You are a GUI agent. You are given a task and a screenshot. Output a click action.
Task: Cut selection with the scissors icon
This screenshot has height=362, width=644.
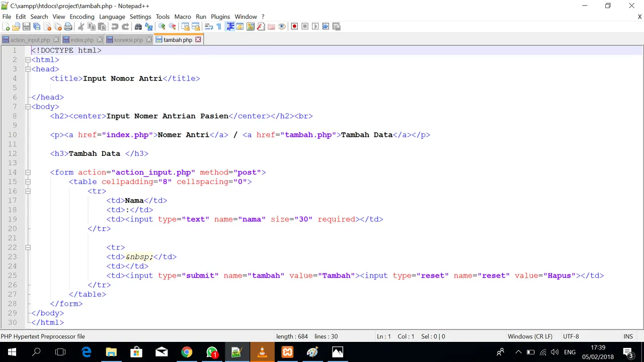coord(81,26)
